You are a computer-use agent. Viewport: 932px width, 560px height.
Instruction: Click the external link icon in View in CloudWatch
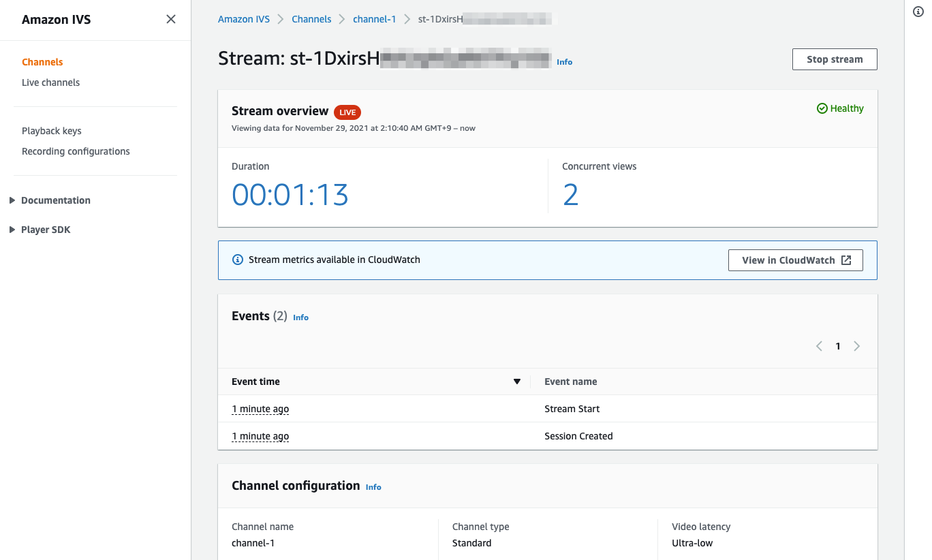pos(846,260)
